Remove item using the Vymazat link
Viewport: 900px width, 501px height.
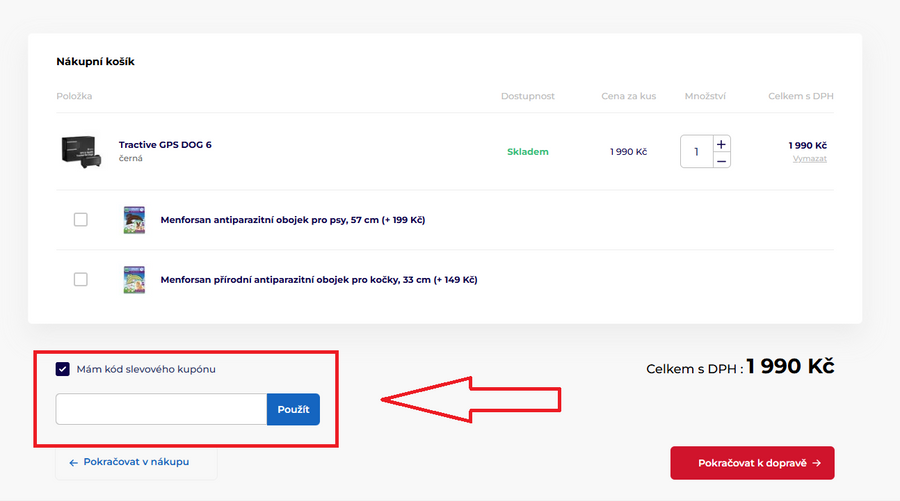(x=809, y=159)
